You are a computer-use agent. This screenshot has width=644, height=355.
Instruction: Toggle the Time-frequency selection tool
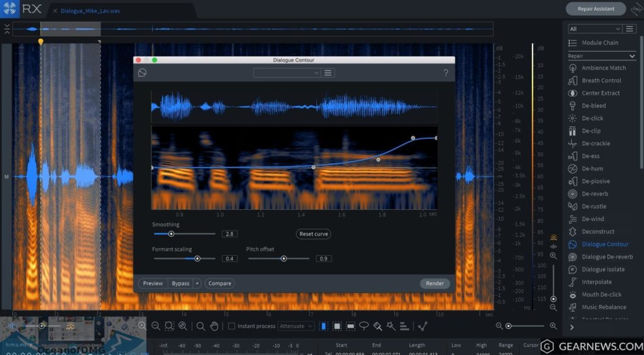tap(337, 326)
